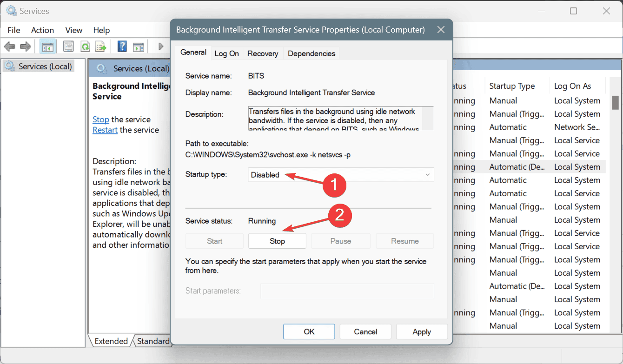
Task: Toggle Show/Hide Action Pane toolbar icon
Action: pyautogui.click(x=139, y=46)
